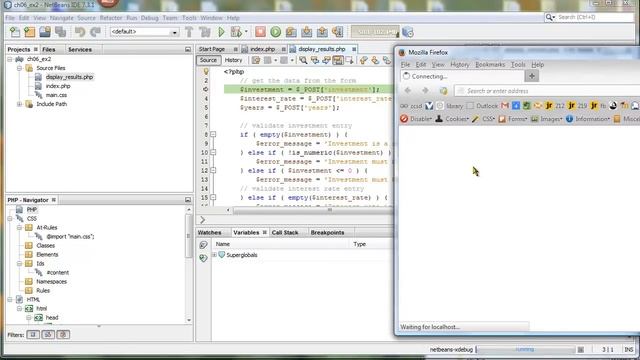The width and height of the screenshot is (640, 360).
Task: Select display_results.php in Projects tree
Action: click(69, 77)
